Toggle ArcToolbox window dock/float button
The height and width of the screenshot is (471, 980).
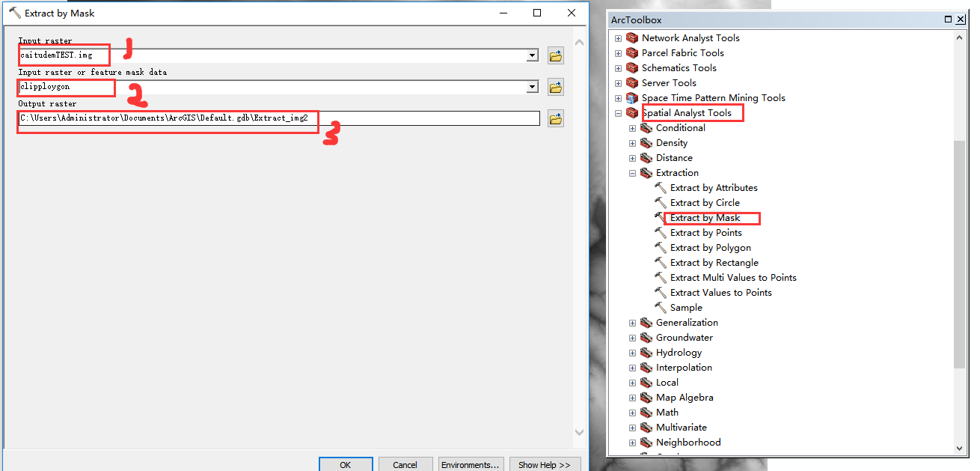tap(948, 19)
